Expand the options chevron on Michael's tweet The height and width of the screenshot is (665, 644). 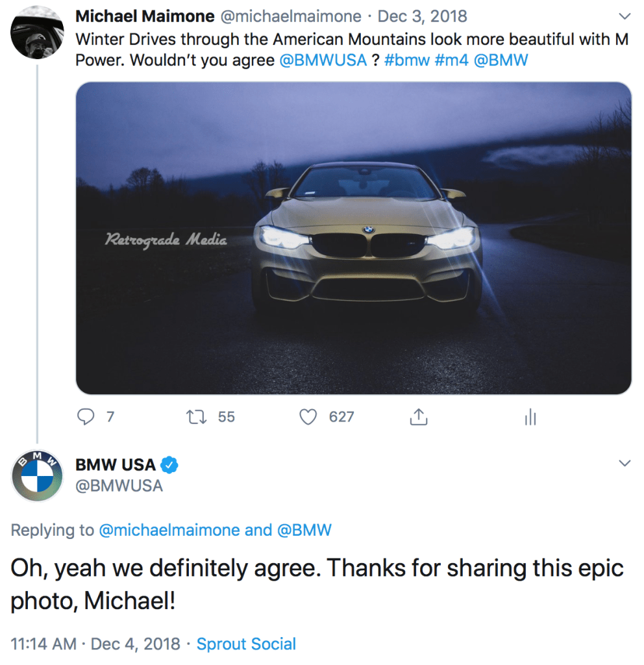point(625,16)
